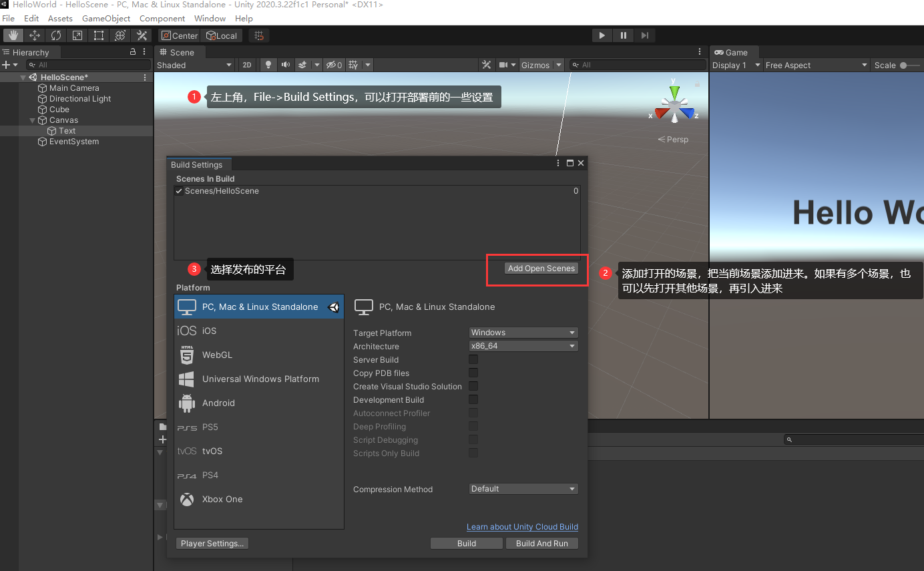924x571 pixels.
Task: Step one frame forward
Action: [x=644, y=35]
